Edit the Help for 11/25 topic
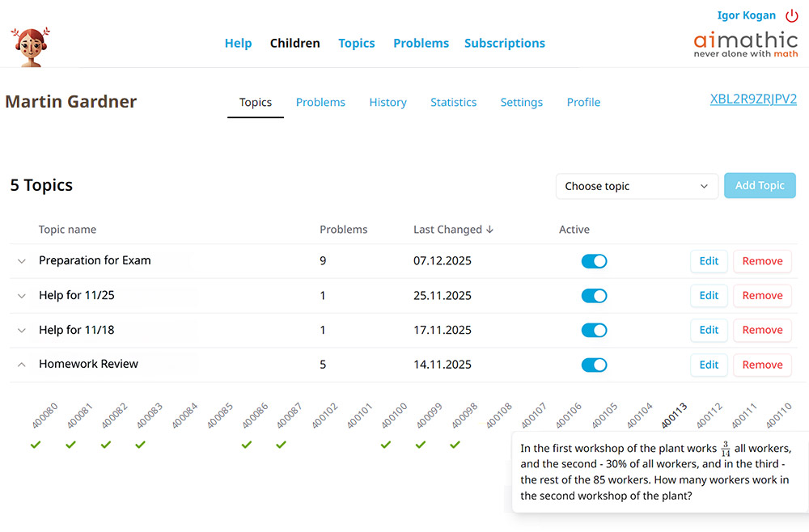The image size is (809, 532). click(709, 296)
